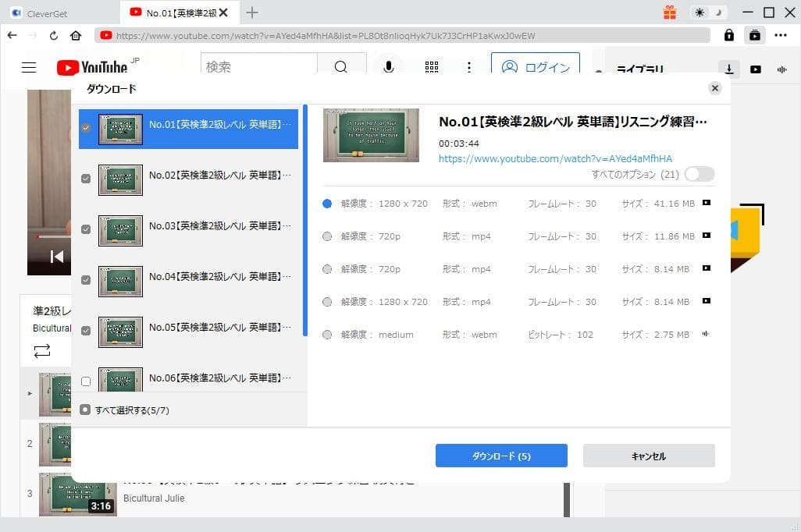801x532 pixels.
Task: Enable the すべて選択する select-all checkbox
Action: click(x=86, y=409)
